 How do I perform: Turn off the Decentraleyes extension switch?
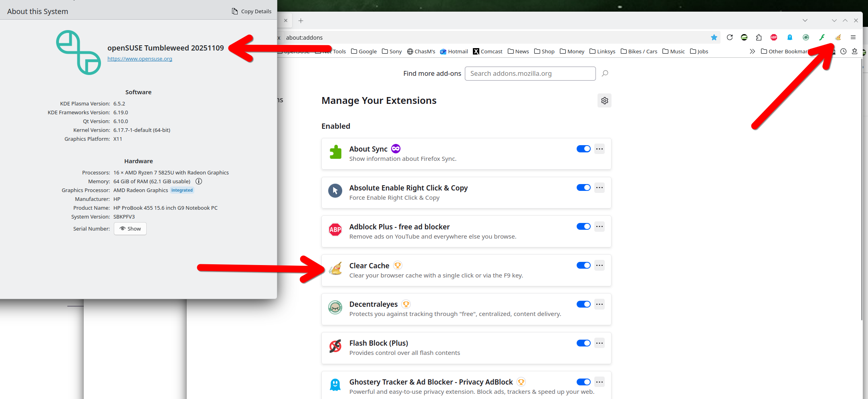583,304
